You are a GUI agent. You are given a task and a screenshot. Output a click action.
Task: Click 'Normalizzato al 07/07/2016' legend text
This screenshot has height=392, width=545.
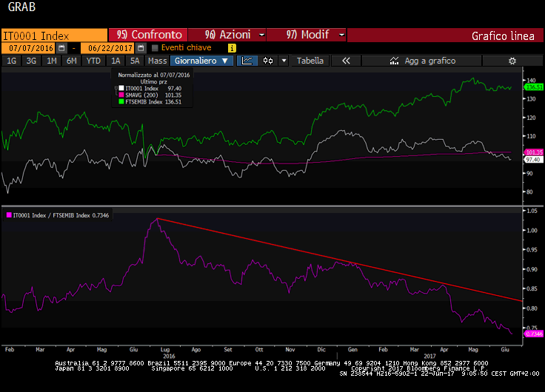point(153,75)
